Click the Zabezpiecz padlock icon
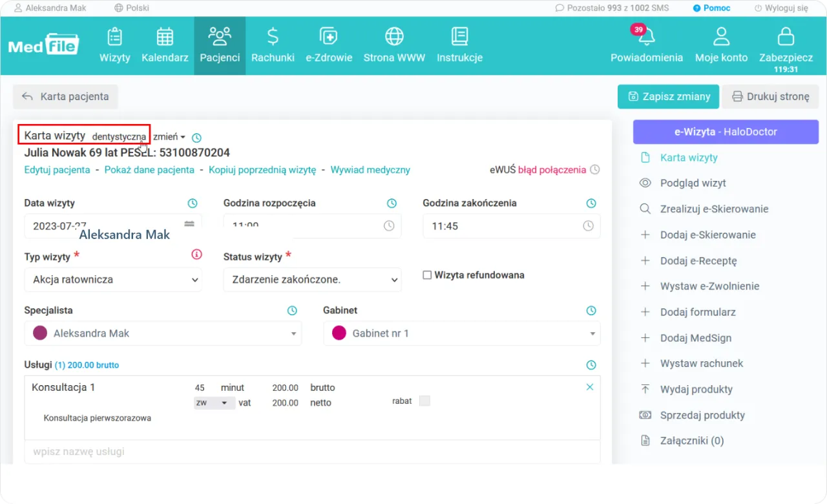This screenshot has width=827, height=504. pos(786,37)
